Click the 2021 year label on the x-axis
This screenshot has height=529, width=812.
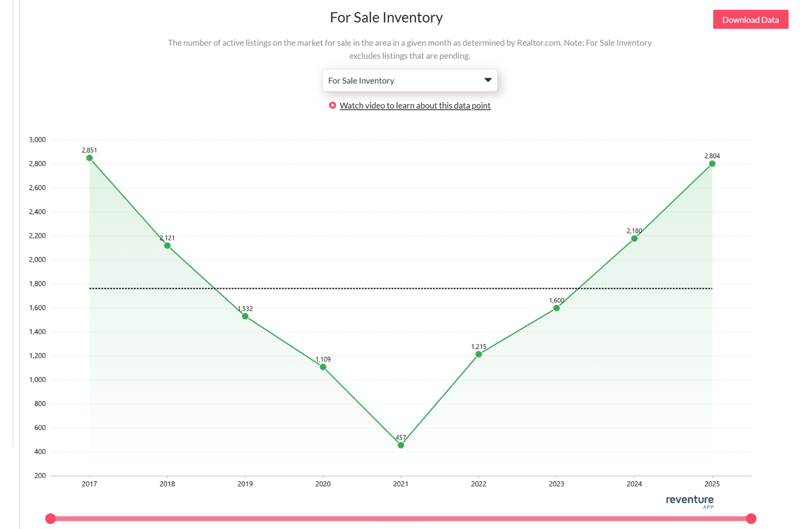[400, 484]
